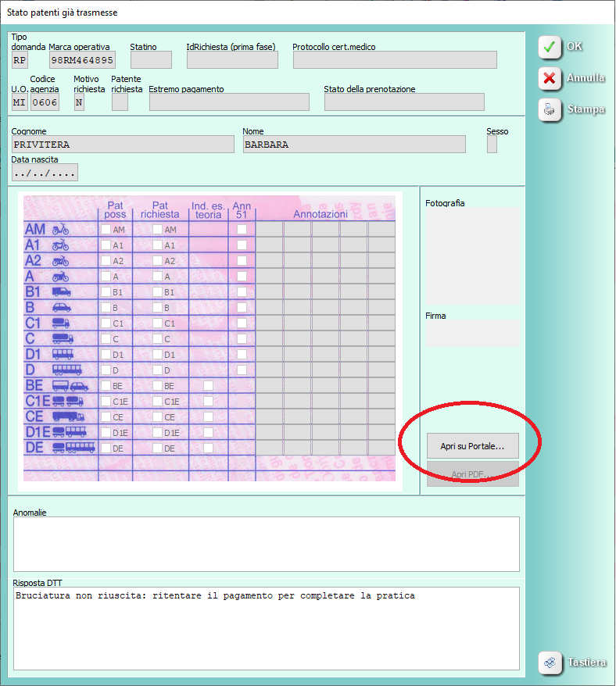
Task: Click the Apri PDF button
Action: pos(472,474)
